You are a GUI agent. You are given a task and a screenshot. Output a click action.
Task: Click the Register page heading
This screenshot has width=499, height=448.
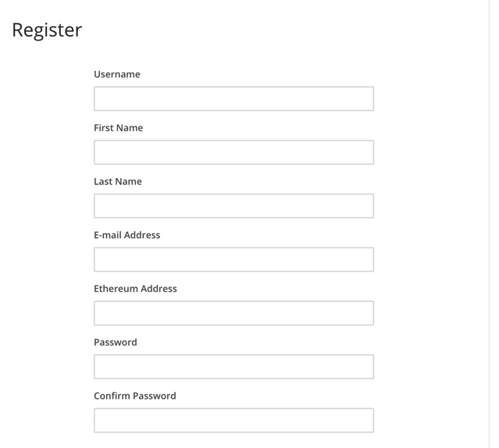coord(47,31)
